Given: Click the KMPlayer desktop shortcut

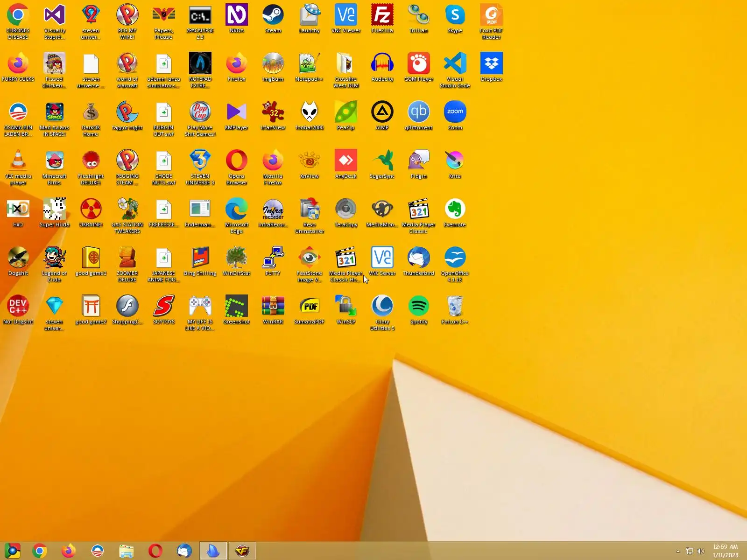Looking at the screenshot, I should pyautogui.click(x=237, y=116).
